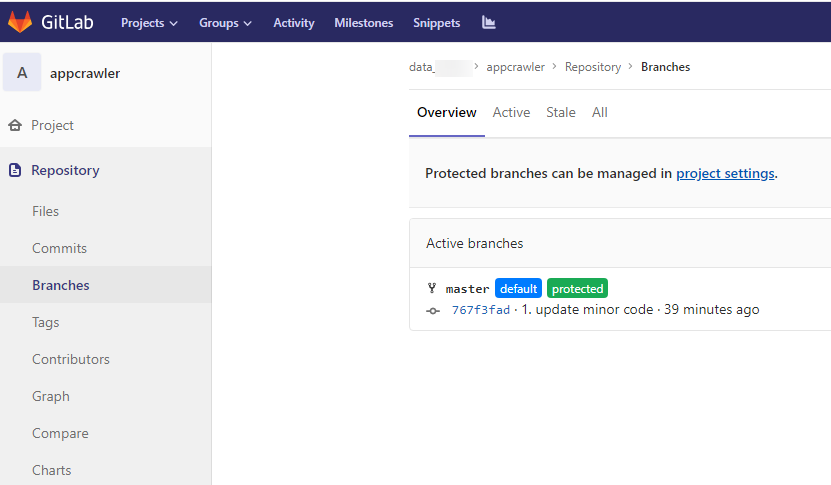Open Milestones in the top navigation
This screenshot has height=485, width=831.
pos(364,23)
